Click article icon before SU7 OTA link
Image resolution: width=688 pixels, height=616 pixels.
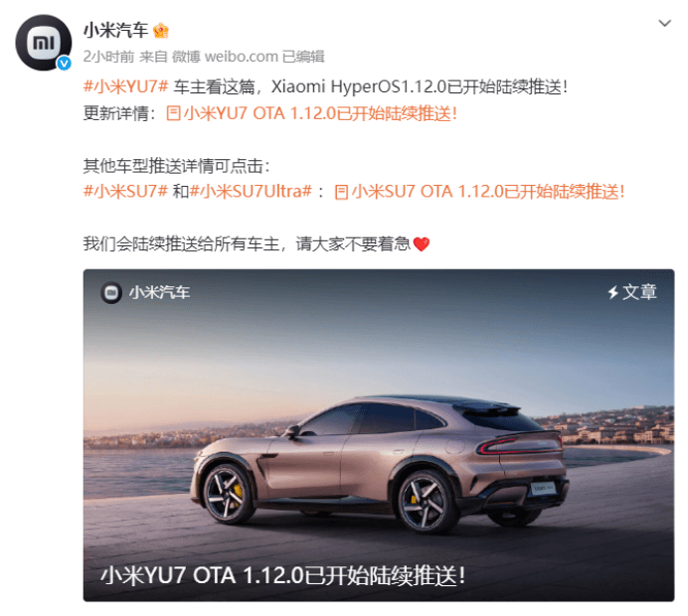[x=342, y=192]
